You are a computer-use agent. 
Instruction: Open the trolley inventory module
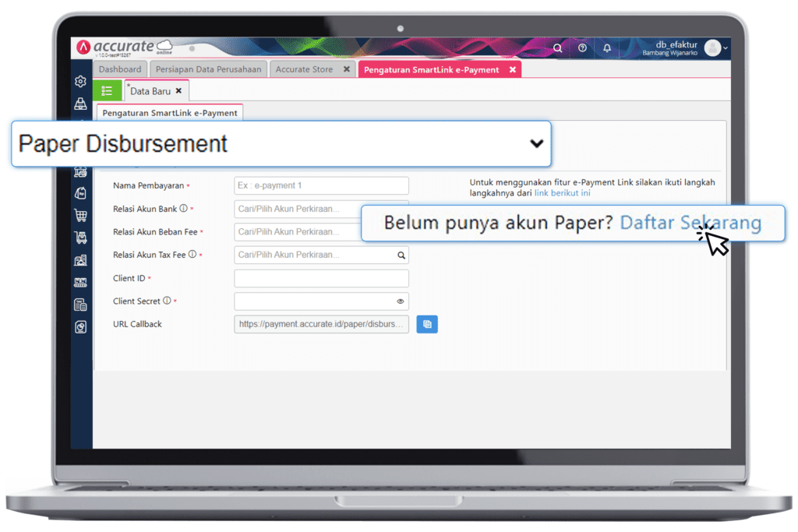point(80,238)
